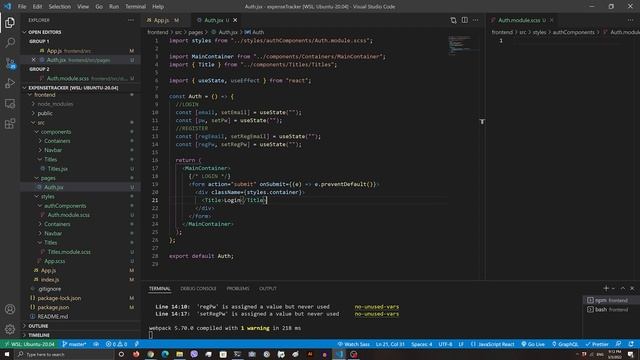Click Ln 21, Col 31 cursor position
Viewport: 640px width, 360px height.
[x=390, y=344]
